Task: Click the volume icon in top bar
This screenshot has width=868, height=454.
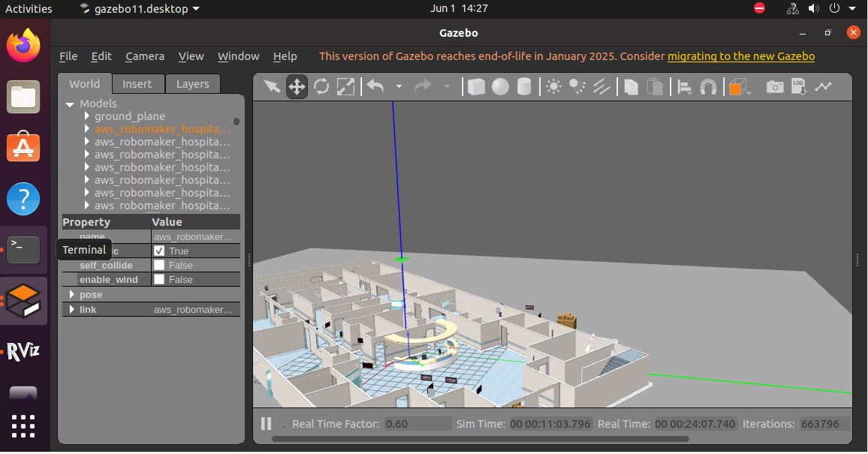Action: 813,8
